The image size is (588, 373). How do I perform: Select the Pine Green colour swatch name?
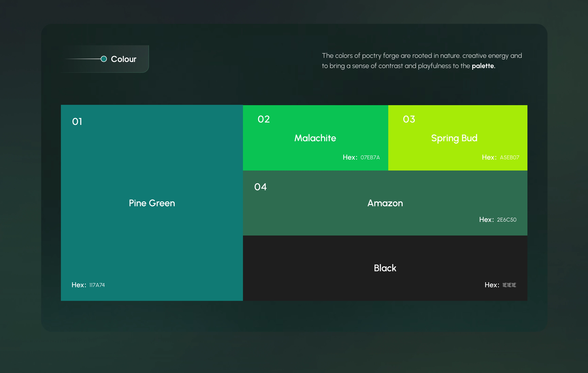(152, 203)
